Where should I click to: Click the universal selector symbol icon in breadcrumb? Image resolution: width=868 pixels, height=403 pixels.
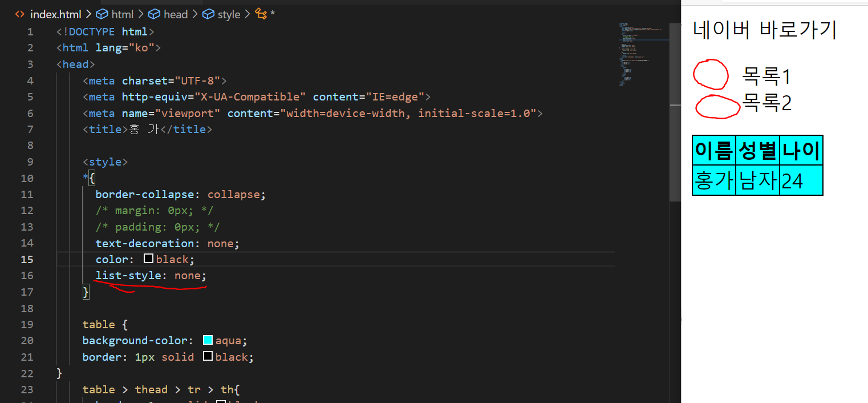click(261, 14)
